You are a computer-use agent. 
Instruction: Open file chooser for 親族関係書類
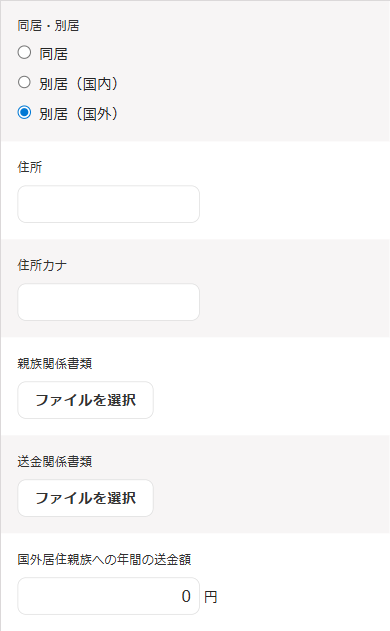click(85, 400)
